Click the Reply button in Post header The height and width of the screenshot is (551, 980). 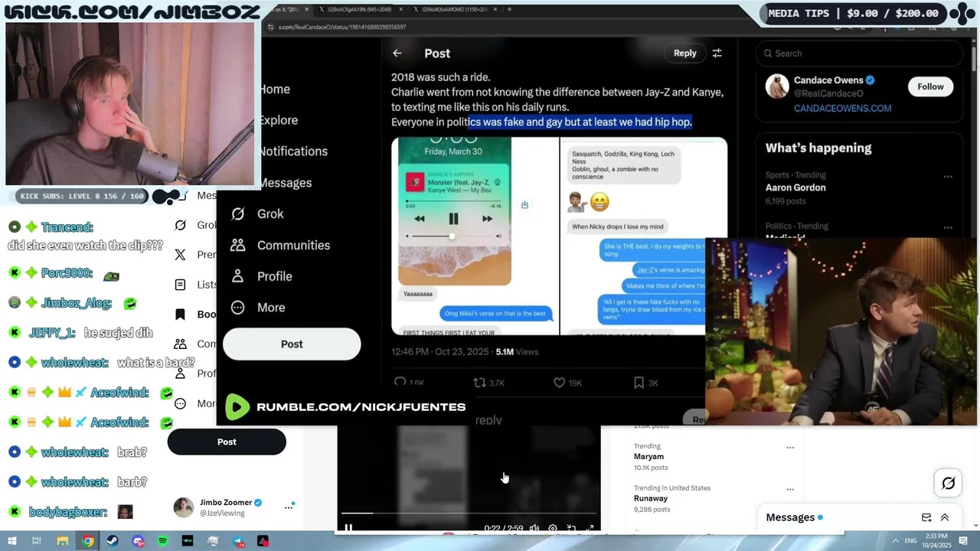(x=684, y=53)
